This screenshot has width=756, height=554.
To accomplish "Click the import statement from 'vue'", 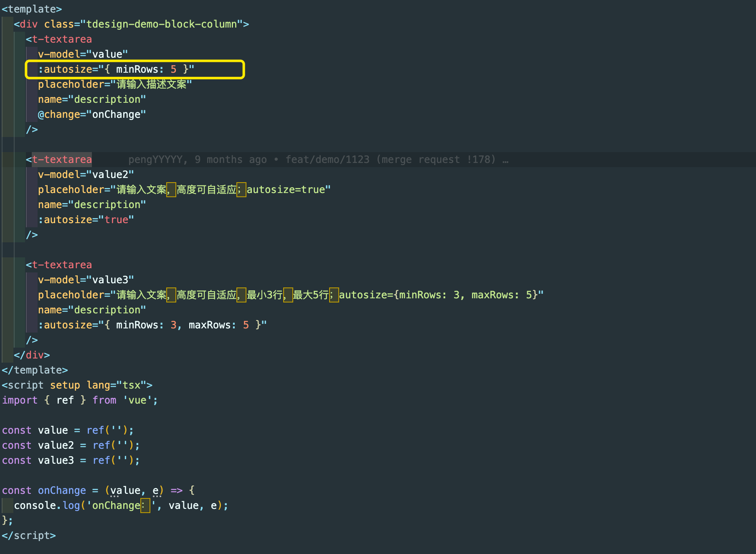I will coord(79,400).
